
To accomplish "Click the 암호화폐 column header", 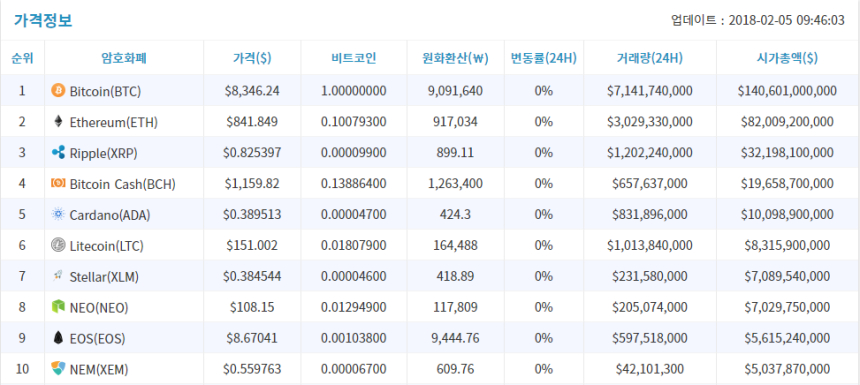I will [124, 58].
